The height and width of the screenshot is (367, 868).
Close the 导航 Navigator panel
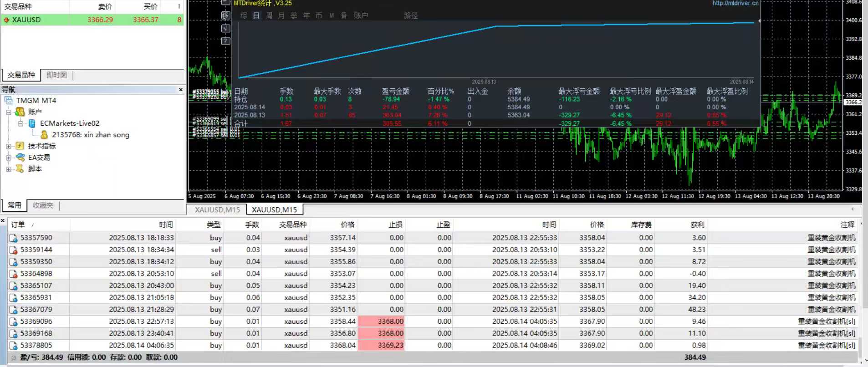[181, 90]
